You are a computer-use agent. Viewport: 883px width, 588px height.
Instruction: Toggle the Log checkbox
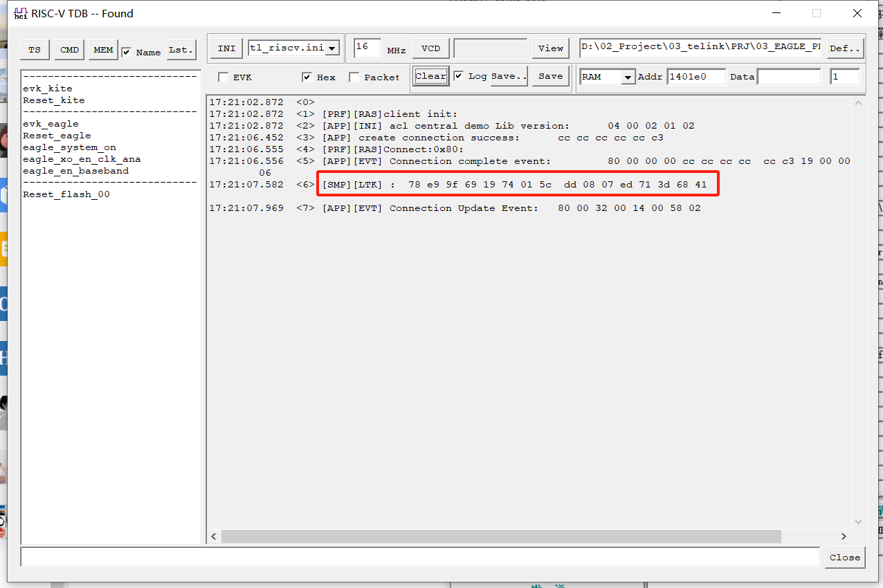(x=458, y=76)
